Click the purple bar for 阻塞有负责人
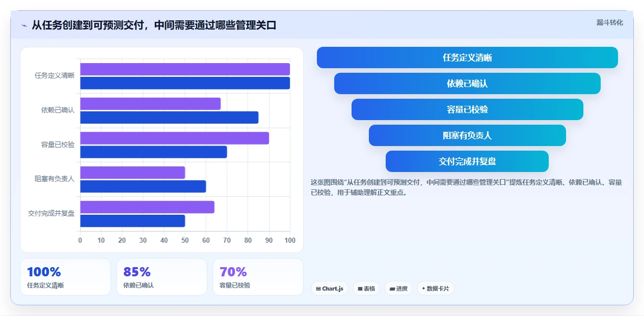This screenshot has height=316, width=644. (132, 173)
